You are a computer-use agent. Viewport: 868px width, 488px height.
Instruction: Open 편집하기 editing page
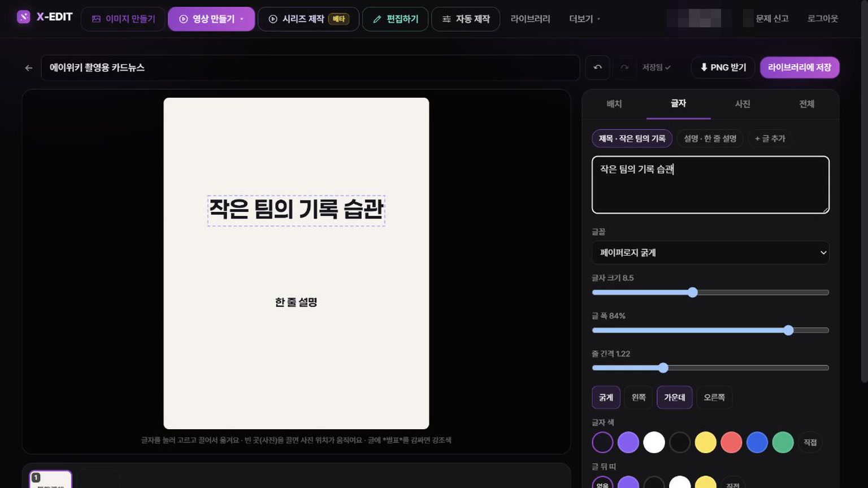pos(395,19)
